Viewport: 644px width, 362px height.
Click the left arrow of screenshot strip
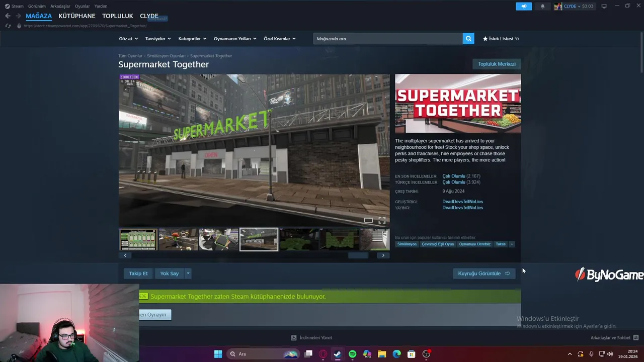(125, 255)
